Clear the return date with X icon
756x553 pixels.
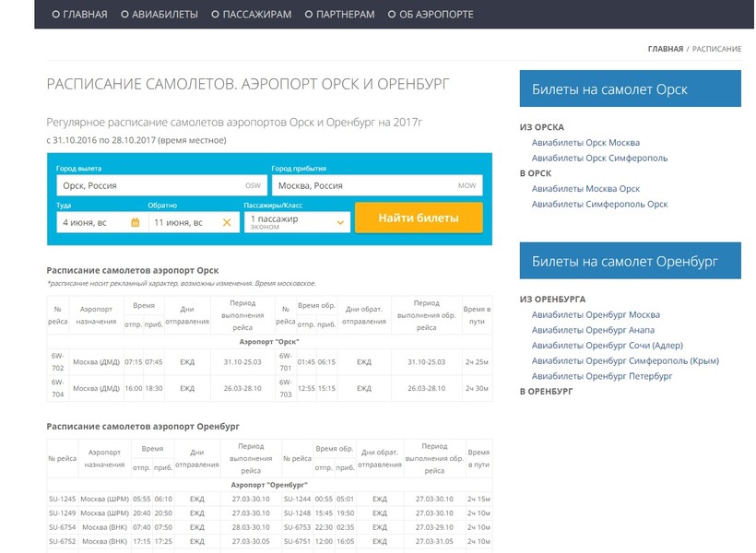(227, 222)
